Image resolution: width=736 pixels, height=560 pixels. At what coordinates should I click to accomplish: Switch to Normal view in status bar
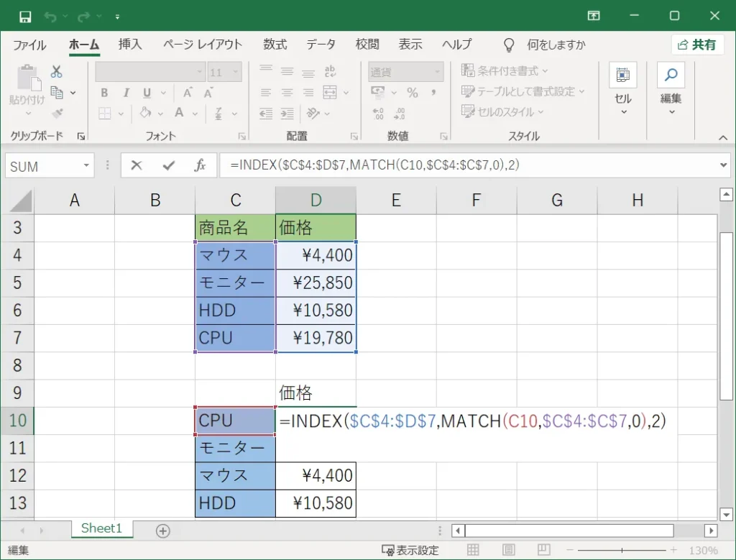click(473, 550)
